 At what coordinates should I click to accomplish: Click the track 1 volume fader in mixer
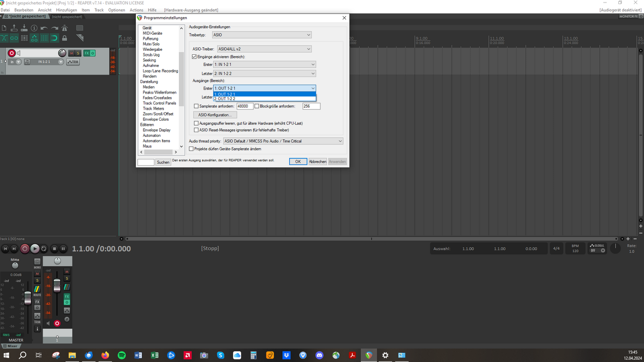(x=57, y=285)
